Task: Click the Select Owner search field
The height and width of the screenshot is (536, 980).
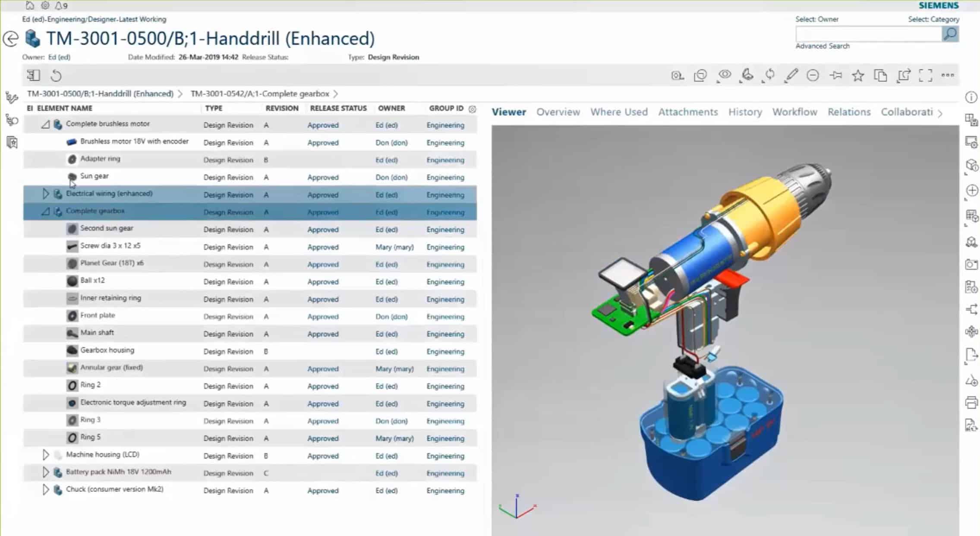Action: (x=867, y=34)
